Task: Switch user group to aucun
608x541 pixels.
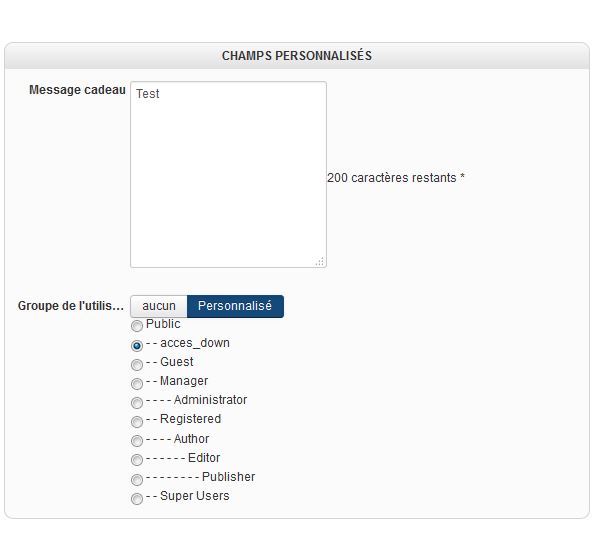Action: 159,306
